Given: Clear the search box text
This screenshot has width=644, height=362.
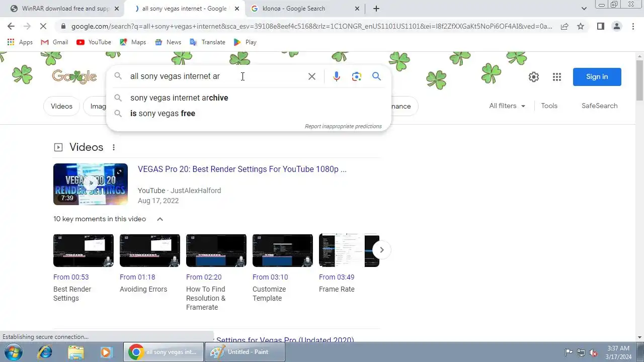Looking at the screenshot, I should [312, 76].
